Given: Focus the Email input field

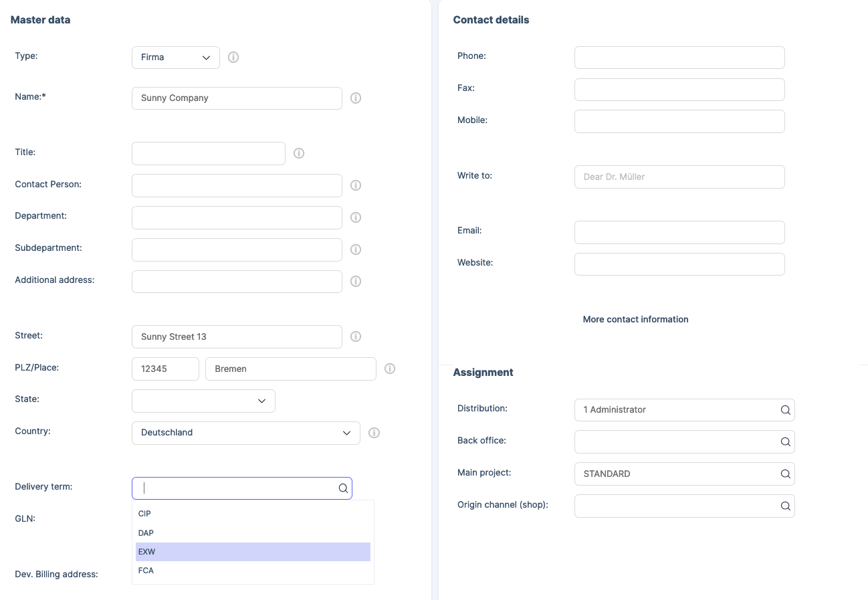Looking at the screenshot, I should 679,232.
